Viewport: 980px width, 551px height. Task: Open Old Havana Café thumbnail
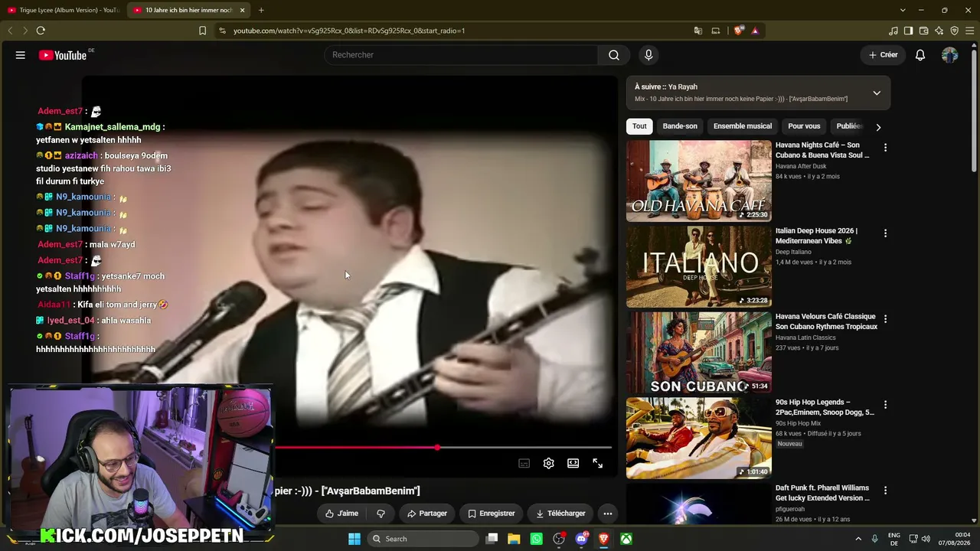point(699,181)
